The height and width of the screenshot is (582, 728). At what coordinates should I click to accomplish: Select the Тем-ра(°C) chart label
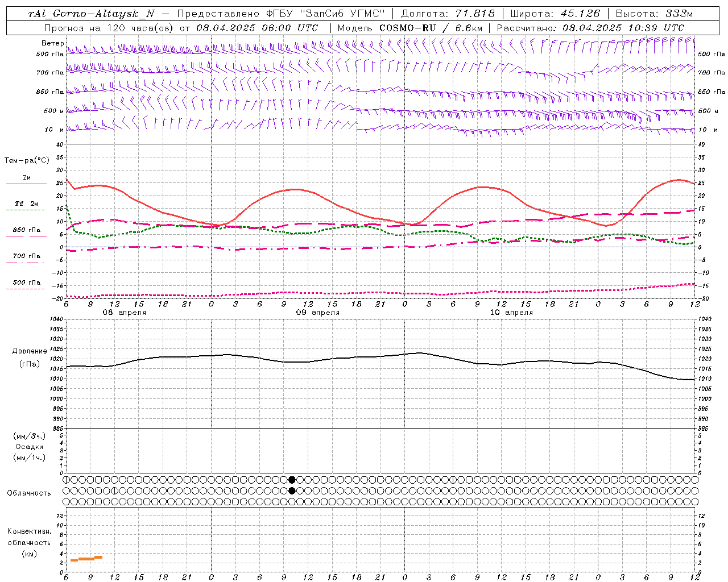tap(27, 161)
